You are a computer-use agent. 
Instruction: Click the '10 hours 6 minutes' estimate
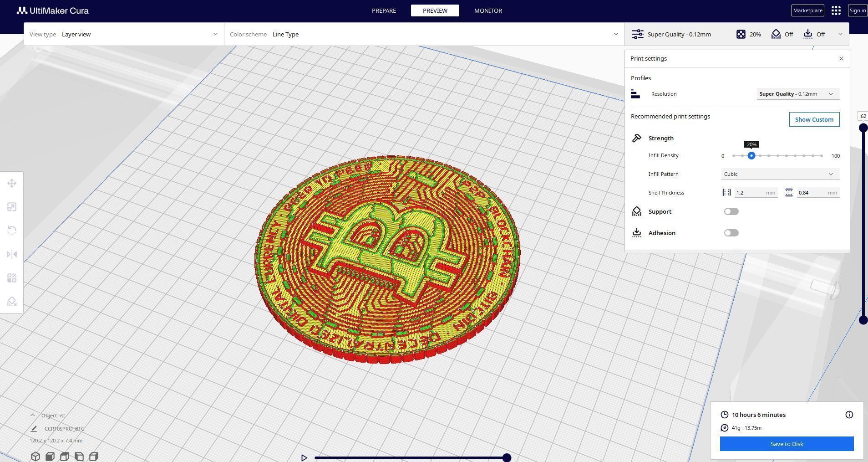point(759,415)
